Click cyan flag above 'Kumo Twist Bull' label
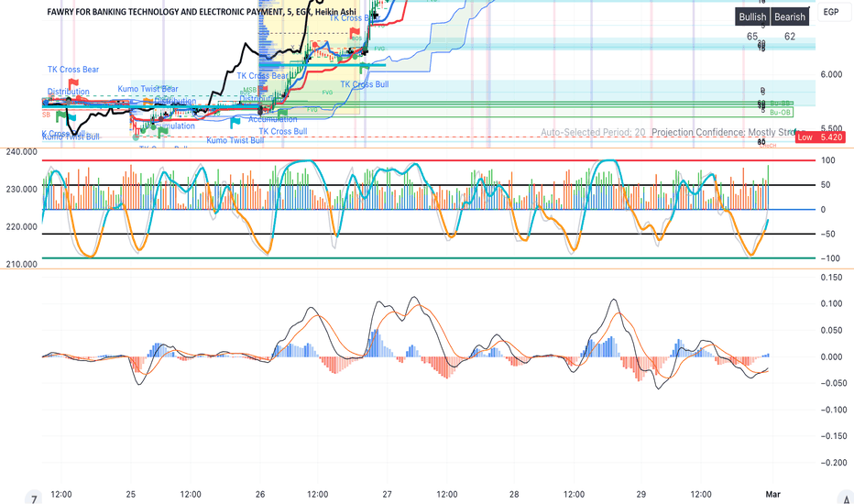 click(235, 123)
